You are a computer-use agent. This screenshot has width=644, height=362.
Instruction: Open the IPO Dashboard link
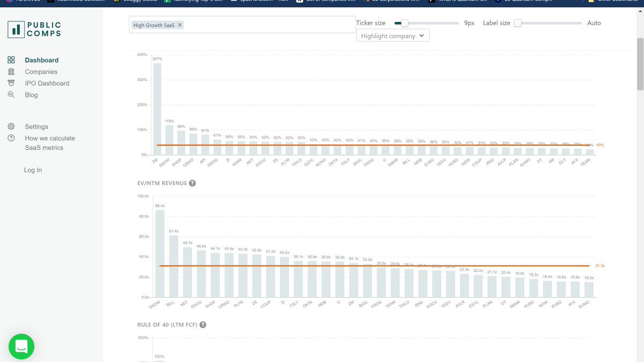pyautogui.click(x=47, y=83)
